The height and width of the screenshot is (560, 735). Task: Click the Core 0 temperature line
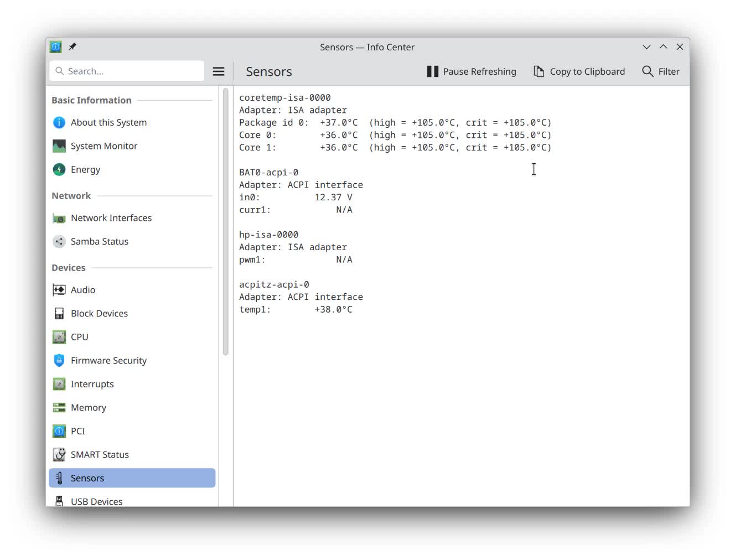click(x=395, y=135)
